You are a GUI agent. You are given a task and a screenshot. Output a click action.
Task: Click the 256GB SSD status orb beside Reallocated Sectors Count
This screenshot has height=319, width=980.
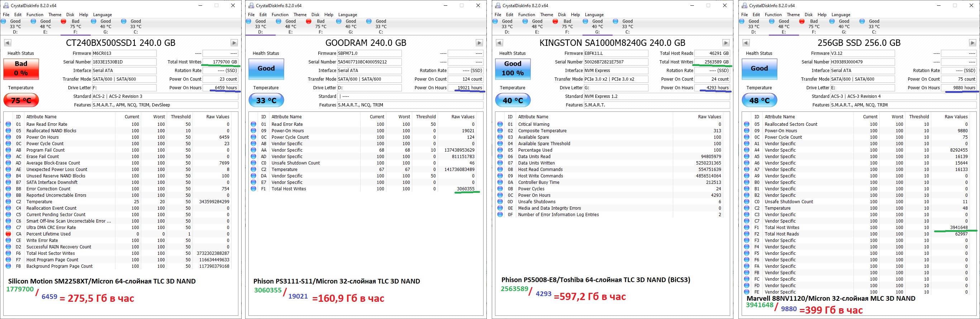(746, 124)
